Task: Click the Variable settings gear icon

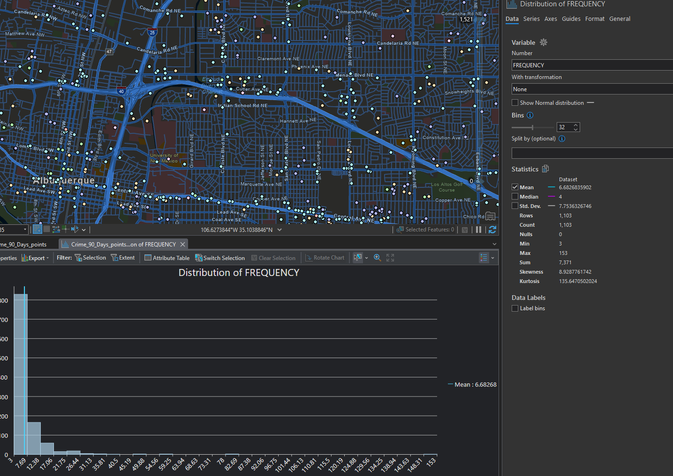Action: 544,43
